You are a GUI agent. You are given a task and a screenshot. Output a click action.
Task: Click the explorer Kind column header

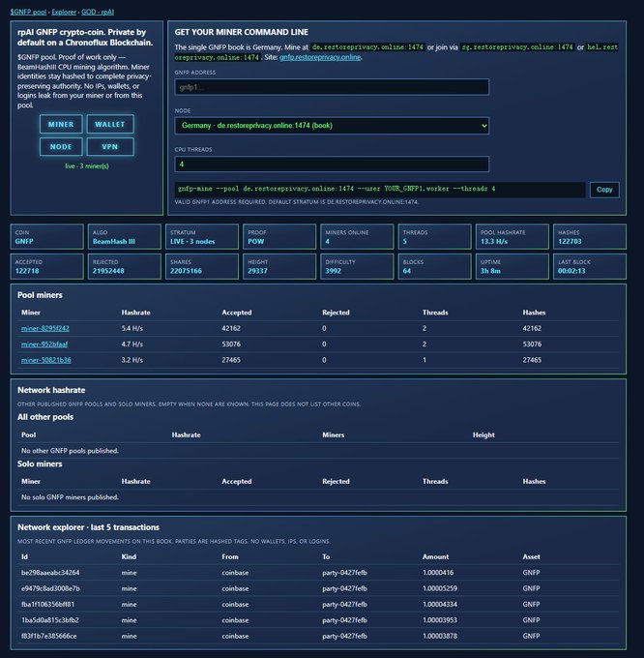tap(129, 556)
